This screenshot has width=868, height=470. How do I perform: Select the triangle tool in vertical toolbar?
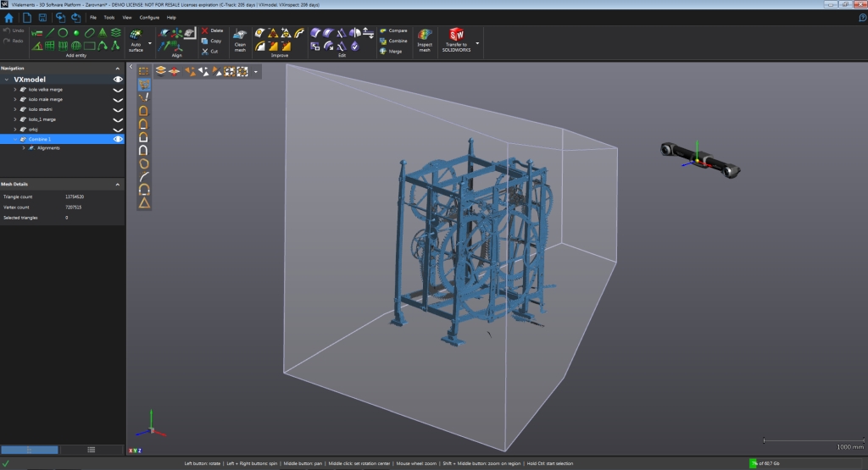pos(144,202)
